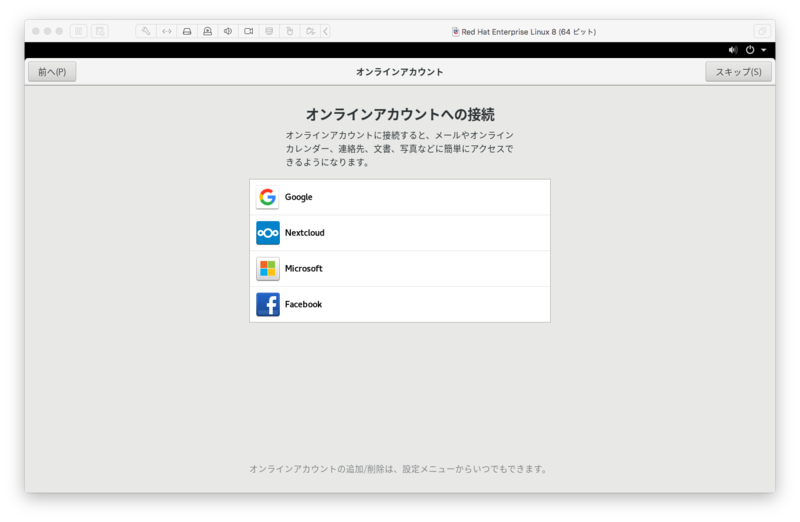Collapse the toolbar with the left chevron
The image size is (800, 522).
pos(326,31)
